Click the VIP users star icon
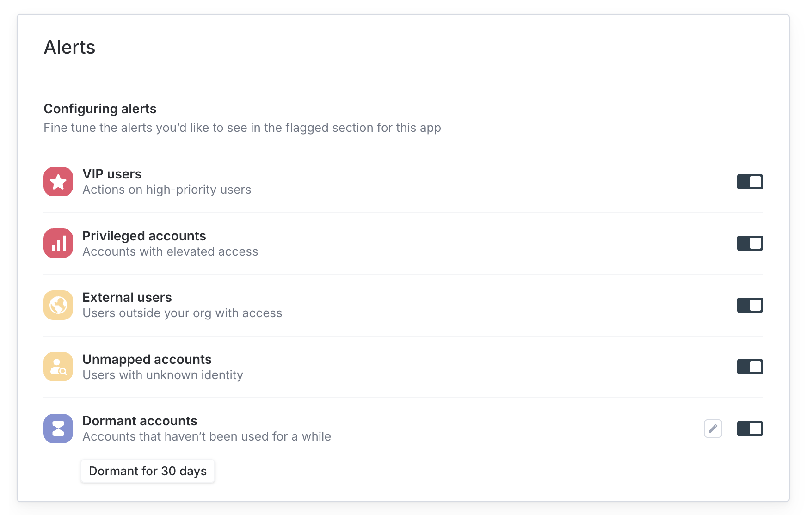812x515 pixels. point(58,182)
